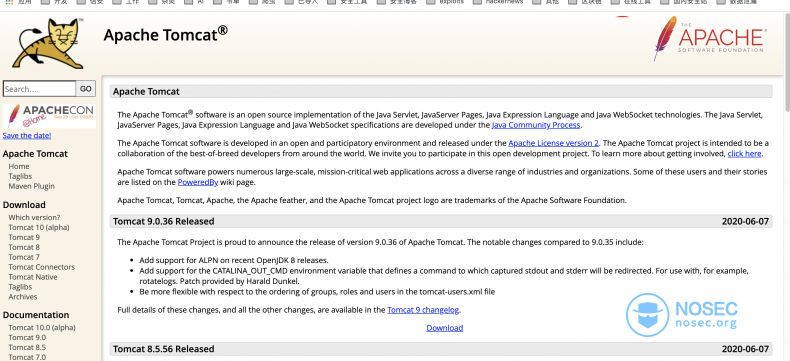The height and width of the screenshot is (361, 790).
Task: Open the 'Which version?' download link
Action: click(34, 218)
